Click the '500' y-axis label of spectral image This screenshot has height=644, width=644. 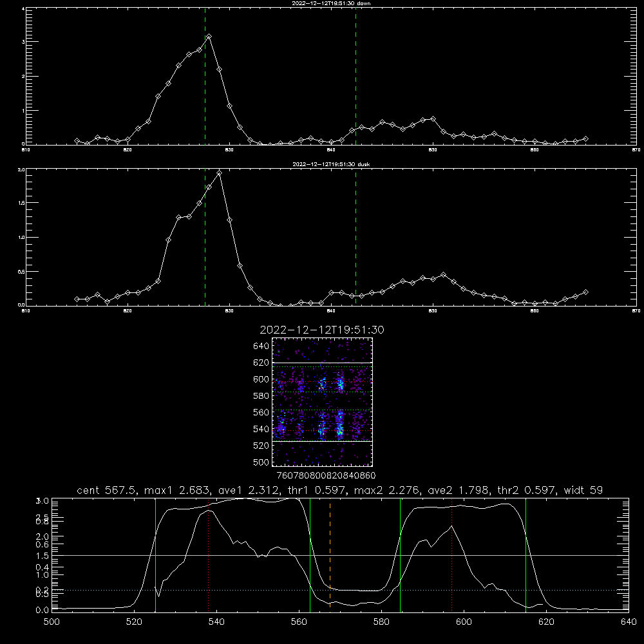(x=261, y=462)
